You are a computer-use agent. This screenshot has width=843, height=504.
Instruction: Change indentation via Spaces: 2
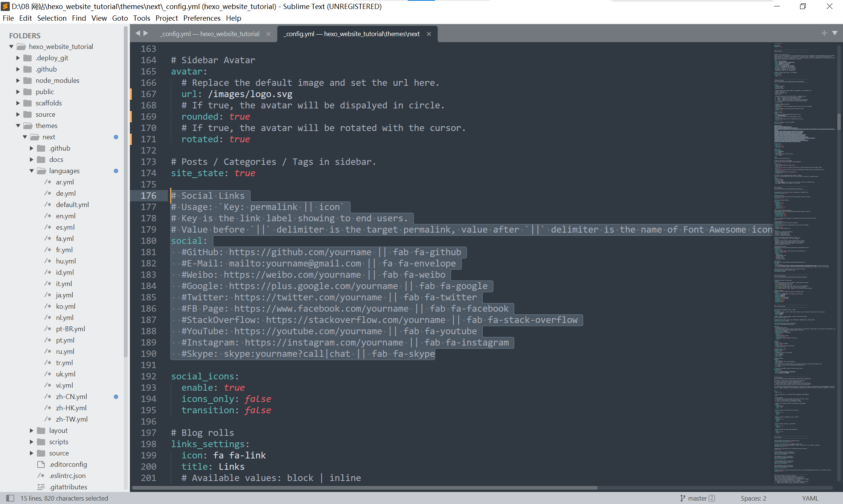pyautogui.click(x=753, y=498)
